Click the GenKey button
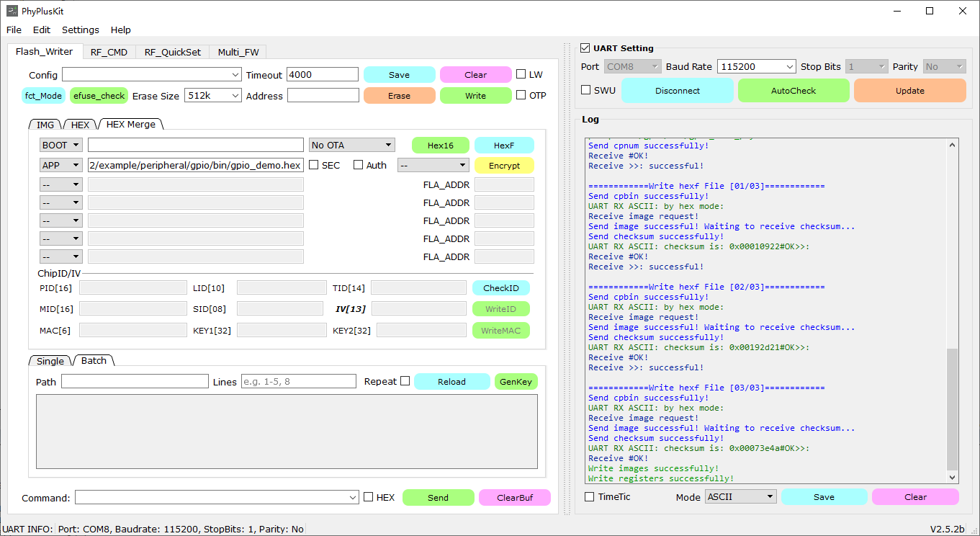Screen dimensions: 980x536 click(516, 382)
